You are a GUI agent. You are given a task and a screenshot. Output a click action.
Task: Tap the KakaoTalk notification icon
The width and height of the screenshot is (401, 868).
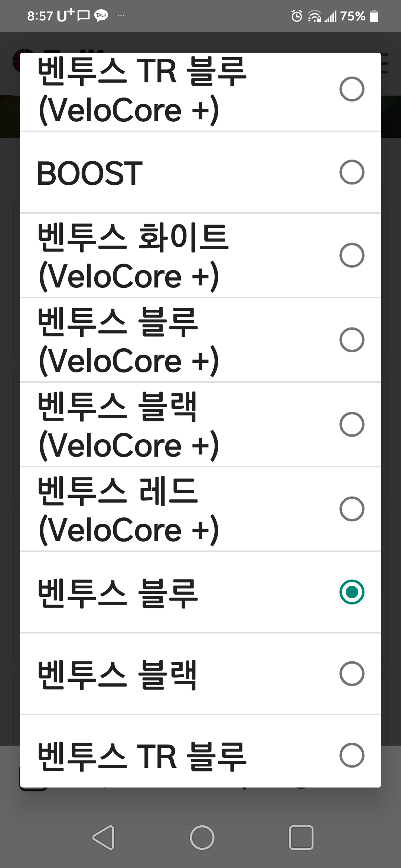[x=101, y=16]
